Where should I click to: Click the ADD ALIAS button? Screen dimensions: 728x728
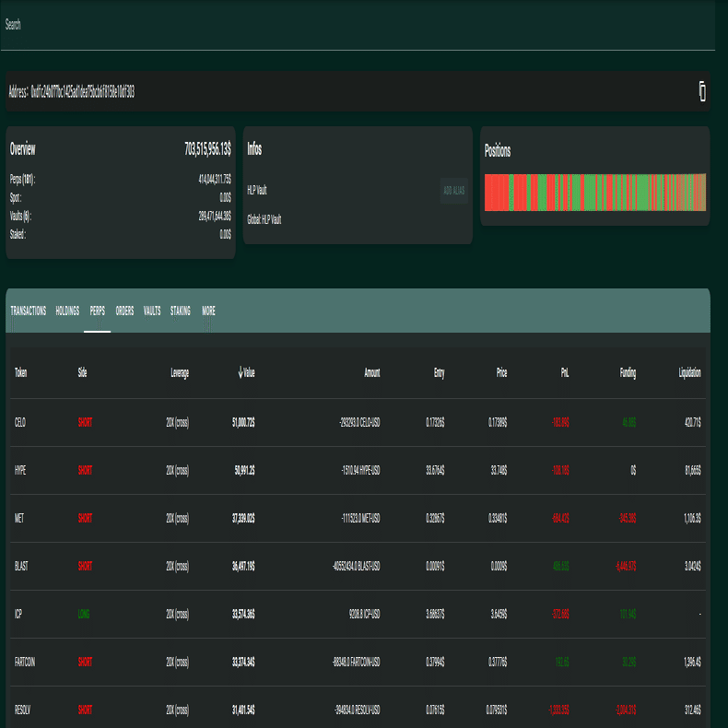click(x=453, y=191)
